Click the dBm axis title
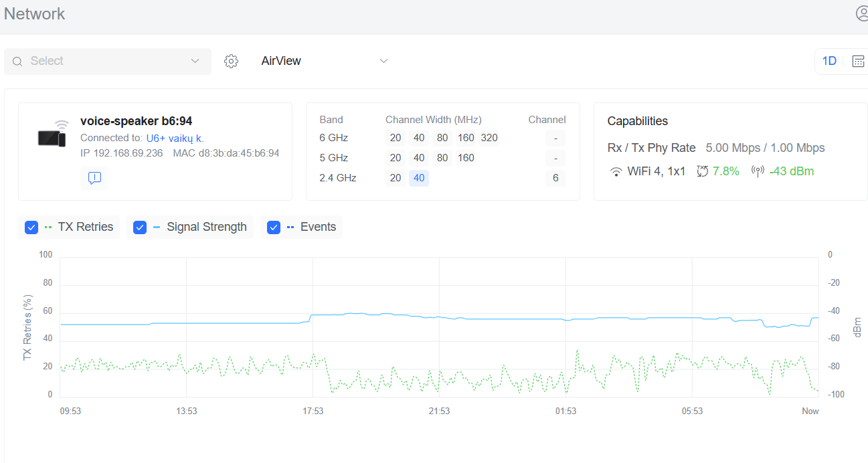Screen dimensions: 868x463 point(857,327)
